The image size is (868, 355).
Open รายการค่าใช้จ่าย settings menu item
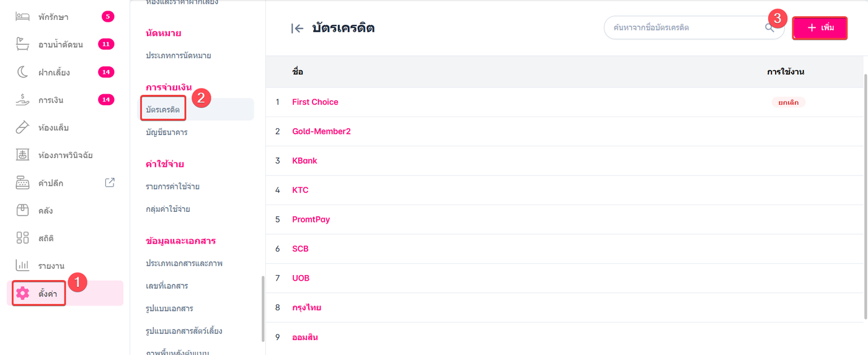coord(172,186)
